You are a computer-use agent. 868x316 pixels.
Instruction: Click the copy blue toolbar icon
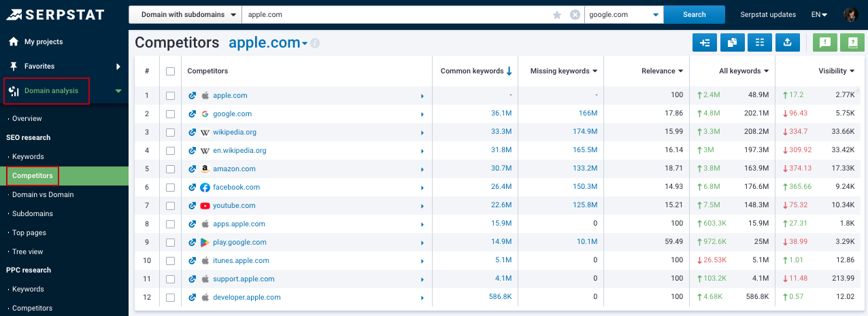[x=732, y=43]
